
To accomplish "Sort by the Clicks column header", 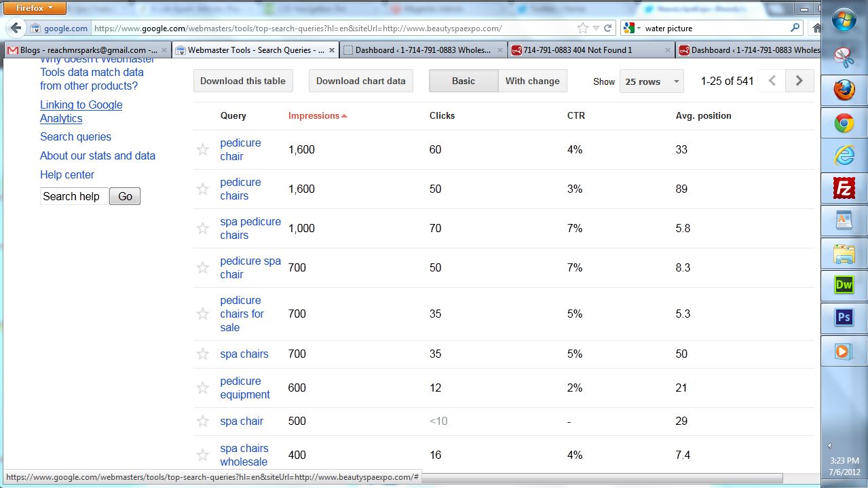I will 442,115.
